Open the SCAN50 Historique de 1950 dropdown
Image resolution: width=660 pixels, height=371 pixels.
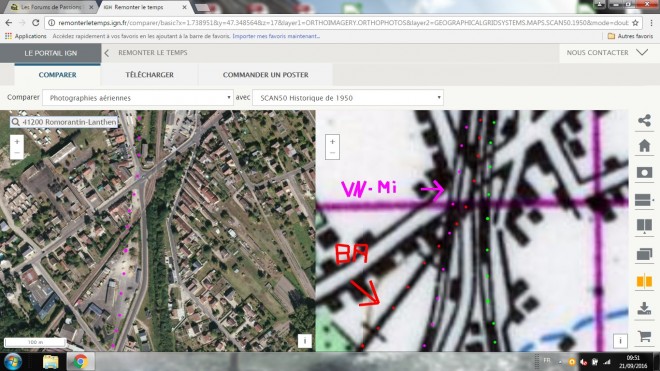coord(348,98)
